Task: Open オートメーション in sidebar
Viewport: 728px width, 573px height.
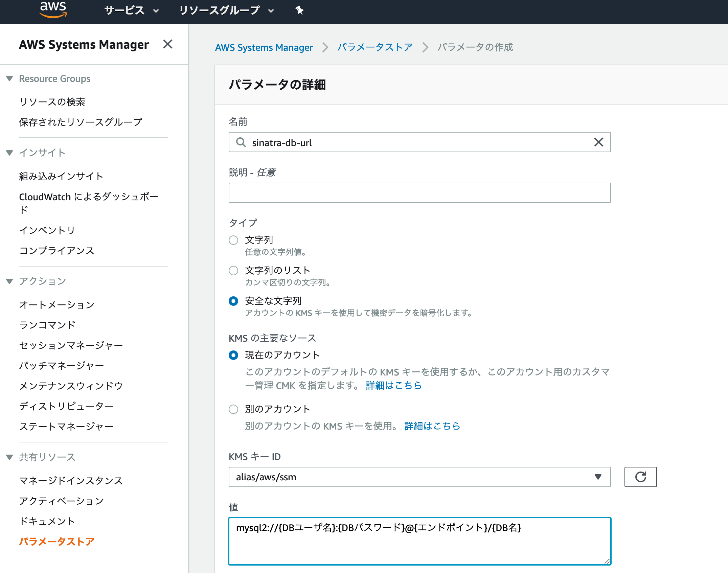Action: tap(56, 305)
